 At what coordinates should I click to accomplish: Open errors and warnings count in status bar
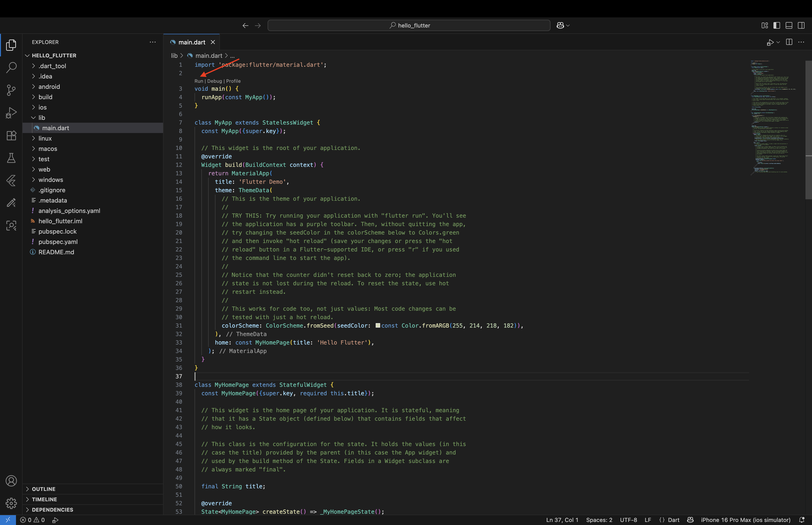[32, 520]
